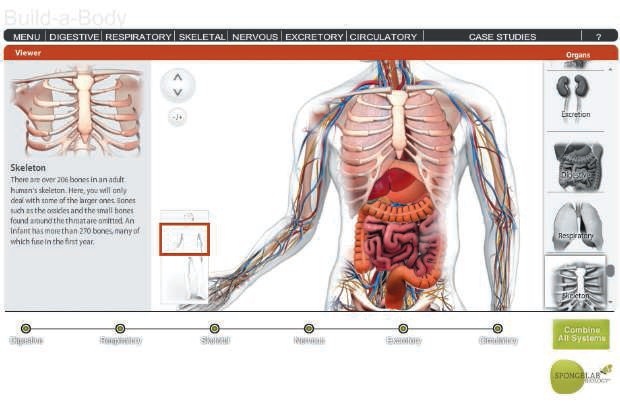Select the Respiratory lungs organ icon
Image resolution: width=620 pixels, height=403 pixels.
pos(577,226)
